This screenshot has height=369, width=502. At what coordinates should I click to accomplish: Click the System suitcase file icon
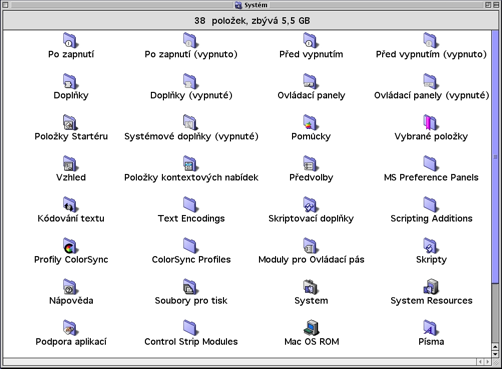[311, 287]
